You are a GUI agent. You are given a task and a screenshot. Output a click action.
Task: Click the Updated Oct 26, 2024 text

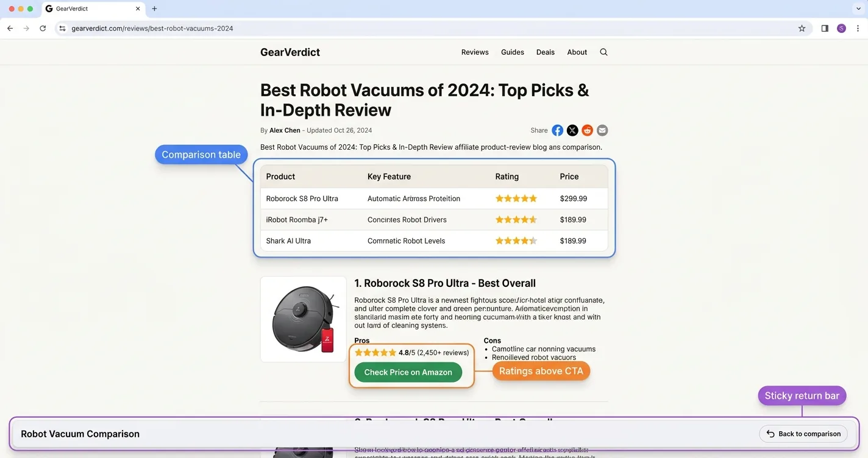[x=339, y=130]
